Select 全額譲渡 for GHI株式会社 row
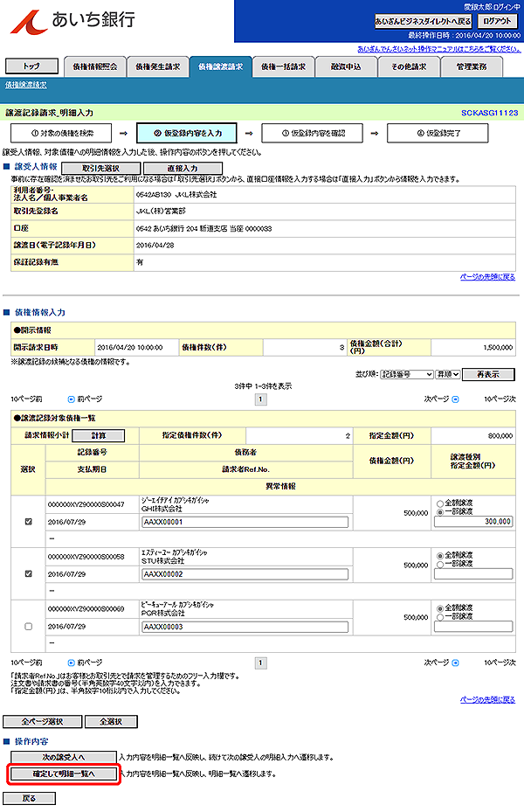 440,503
